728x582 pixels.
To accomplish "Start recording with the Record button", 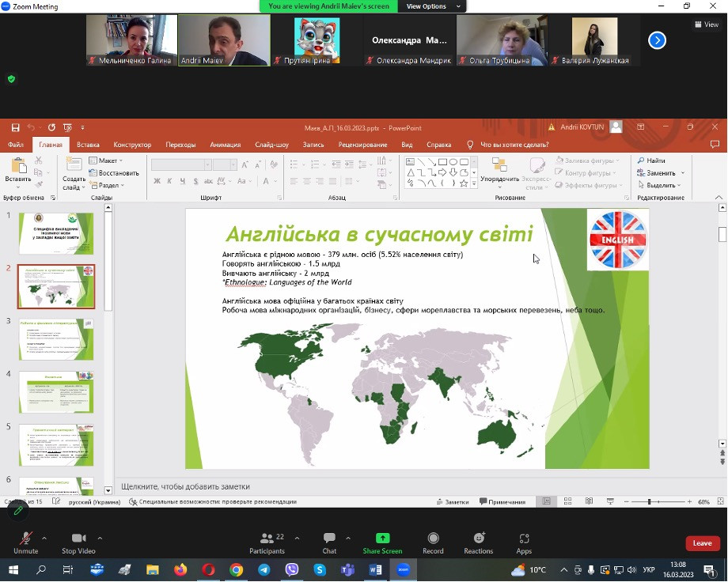I will click(x=433, y=539).
